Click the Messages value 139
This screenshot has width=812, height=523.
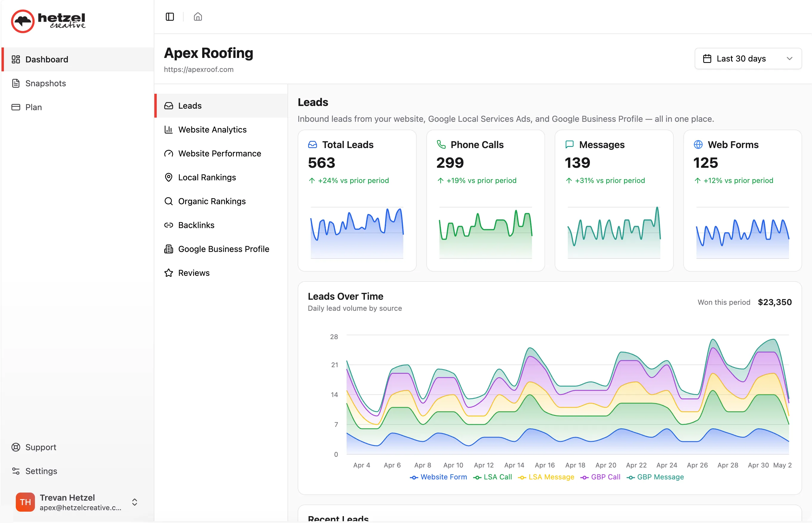click(577, 163)
